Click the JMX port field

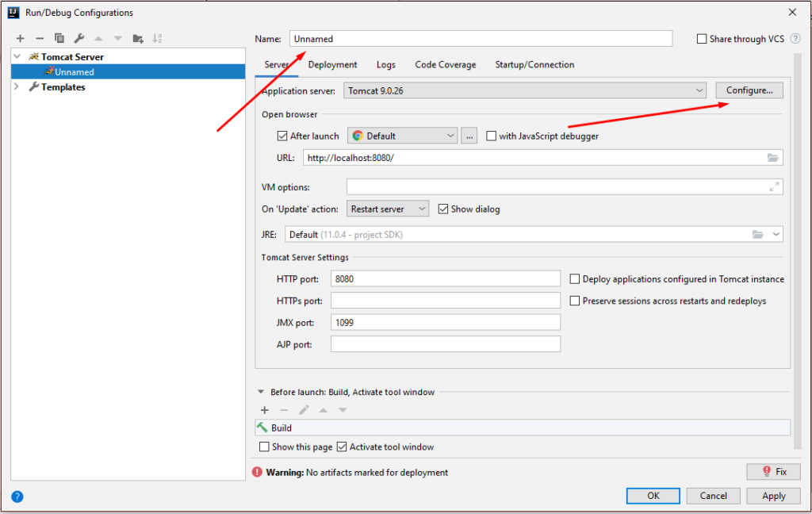tap(446, 322)
